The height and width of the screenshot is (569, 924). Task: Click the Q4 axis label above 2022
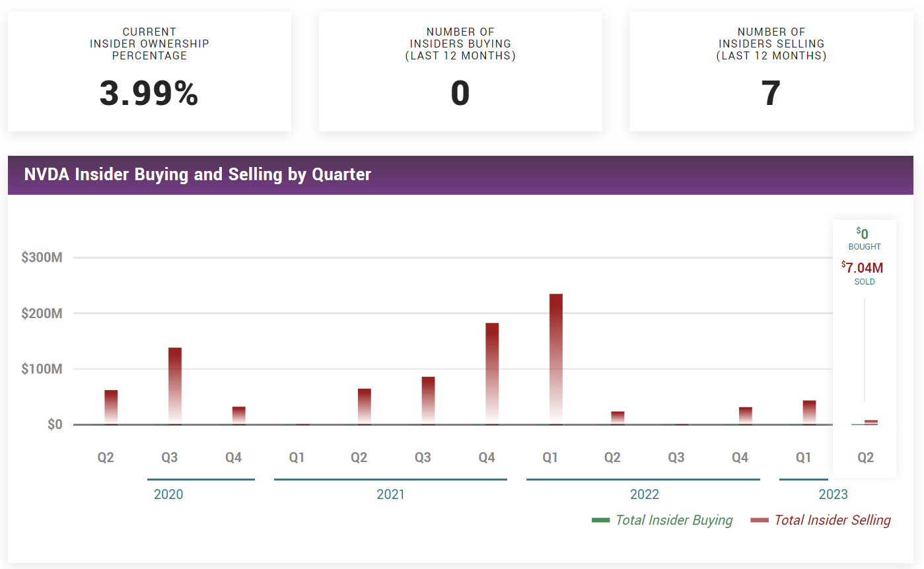click(740, 457)
